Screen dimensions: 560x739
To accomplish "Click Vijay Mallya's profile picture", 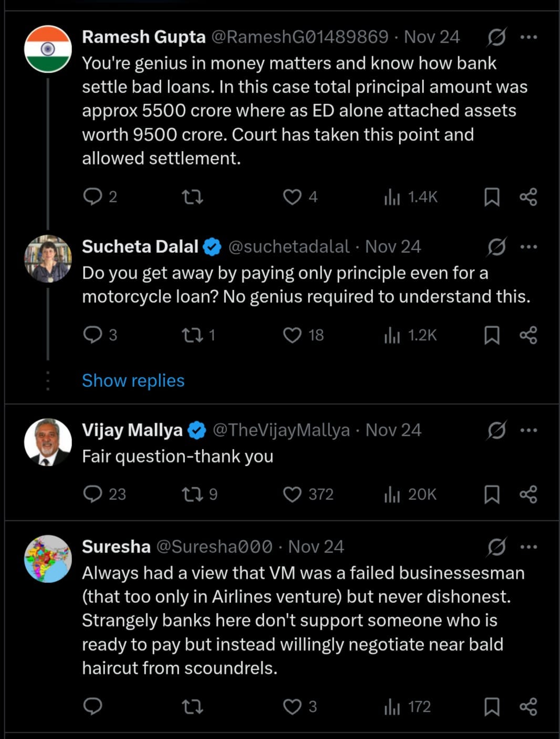I will tap(48, 442).
